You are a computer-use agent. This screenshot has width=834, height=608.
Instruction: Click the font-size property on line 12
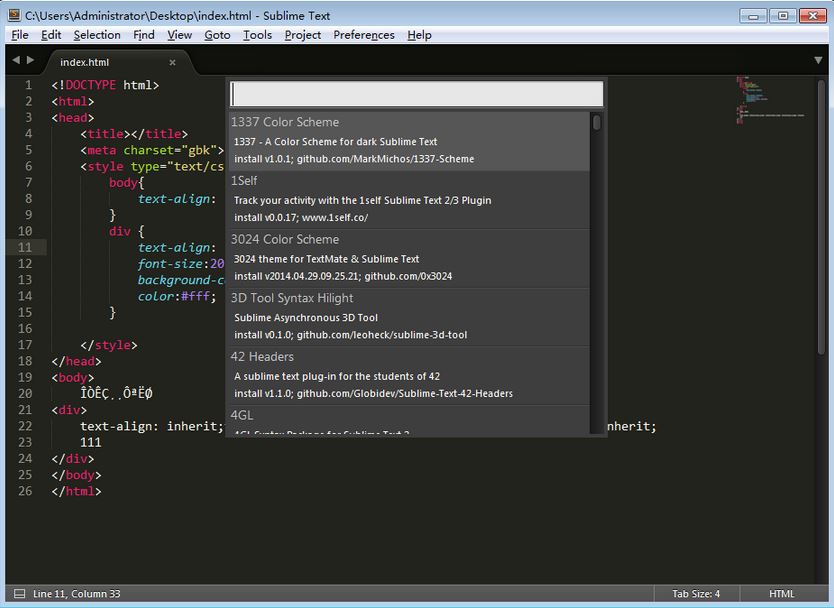(x=170, y=264)
